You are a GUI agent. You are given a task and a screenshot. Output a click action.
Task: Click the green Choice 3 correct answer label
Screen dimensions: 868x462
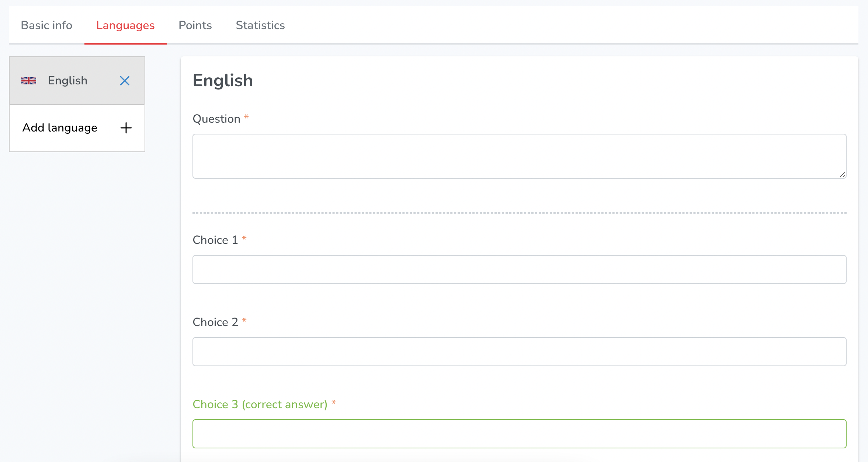pos(260,405)
